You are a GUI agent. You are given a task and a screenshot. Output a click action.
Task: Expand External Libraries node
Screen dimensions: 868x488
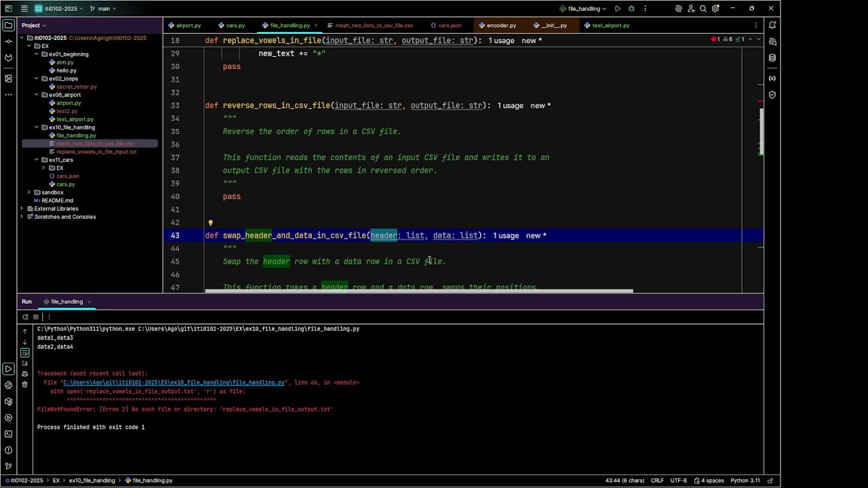pos(21,209)
